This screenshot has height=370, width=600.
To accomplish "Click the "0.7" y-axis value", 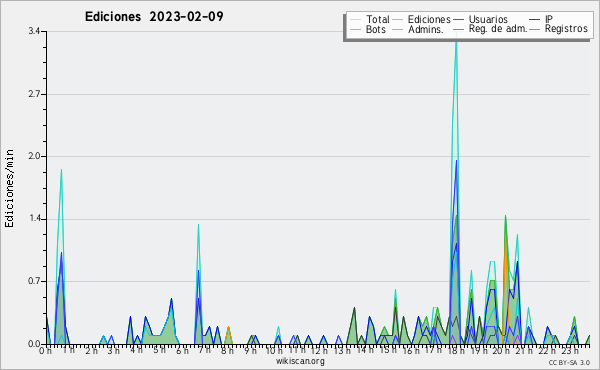I will (34, 281).
